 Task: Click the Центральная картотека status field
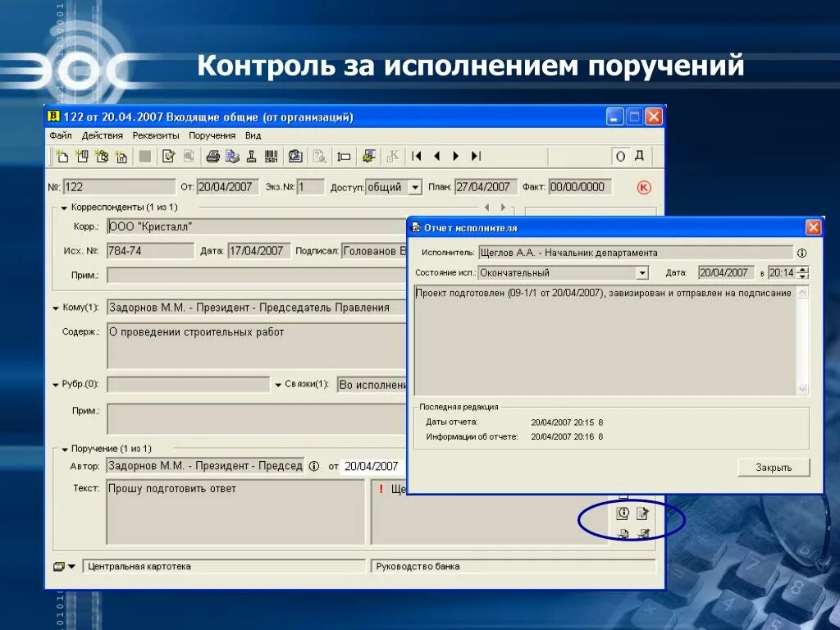pyautogui.click(x=224, y=566)
